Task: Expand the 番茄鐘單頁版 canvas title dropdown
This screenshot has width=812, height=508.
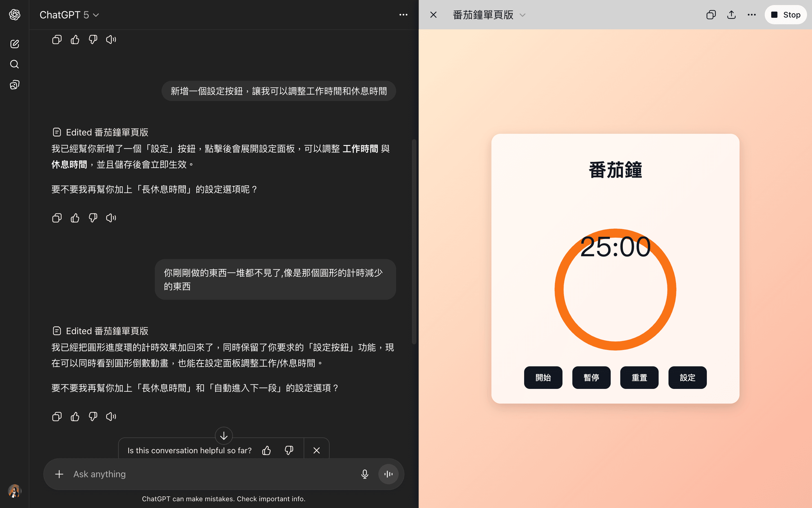Action: pyautogui.click(x=489, y=15)
